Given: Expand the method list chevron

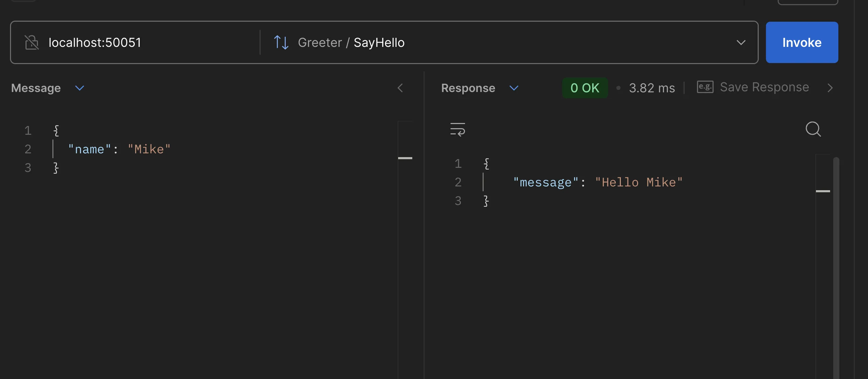Looking at the screenshot, I should pos(741,42).
